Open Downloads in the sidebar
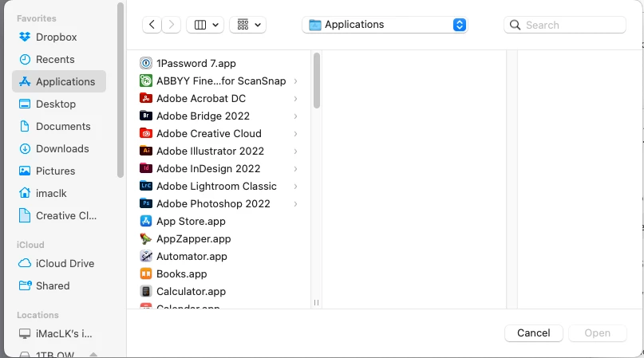Viewport: 644px width, 358px height. coord(59,148)
